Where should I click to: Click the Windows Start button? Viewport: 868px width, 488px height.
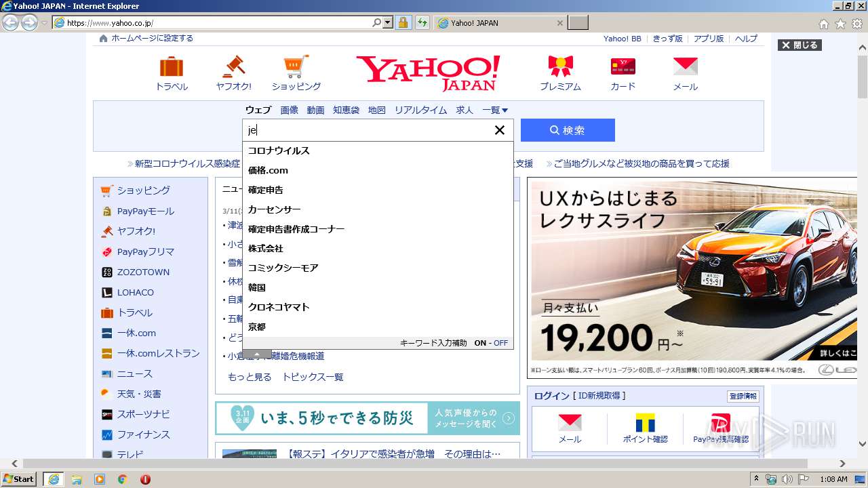[x=19, y=479]
